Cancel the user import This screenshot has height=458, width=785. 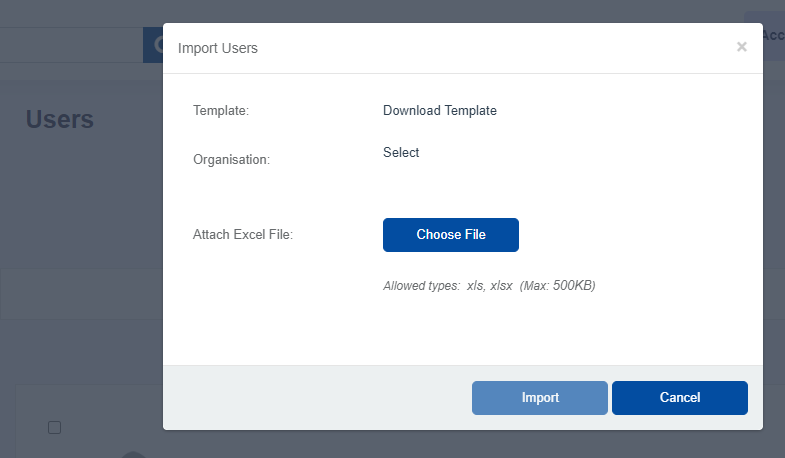pos(679,398)
